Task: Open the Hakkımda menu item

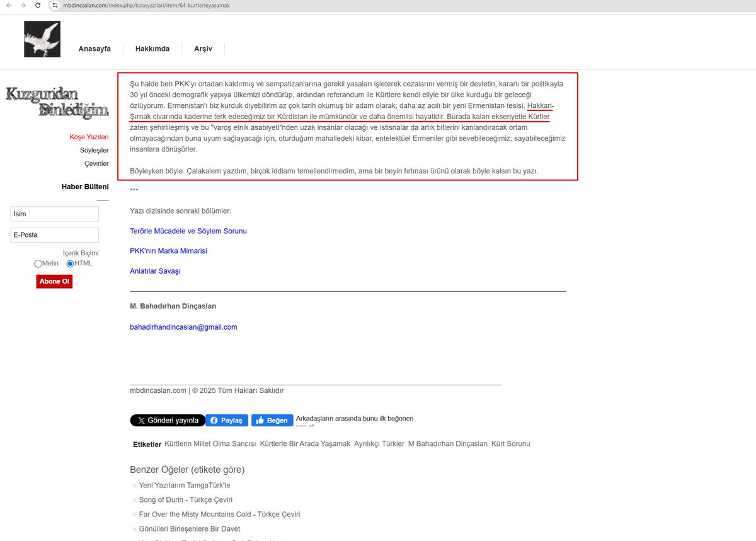Action: click(x=152, y=49)
